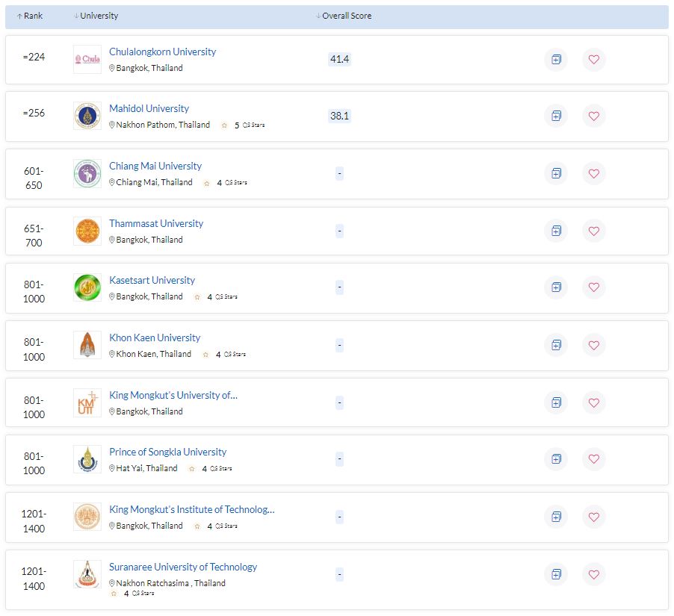Open the Khon Kaen University page

click(x=155, y=337)
